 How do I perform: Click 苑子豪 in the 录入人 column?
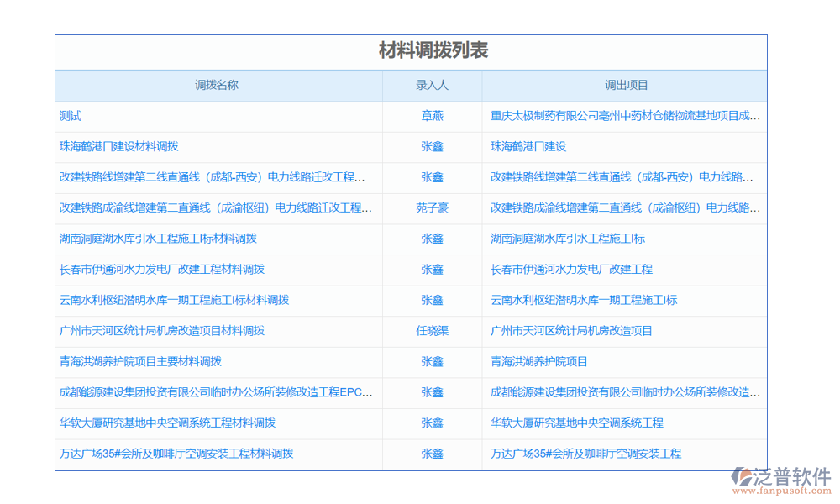coord(432,207)
